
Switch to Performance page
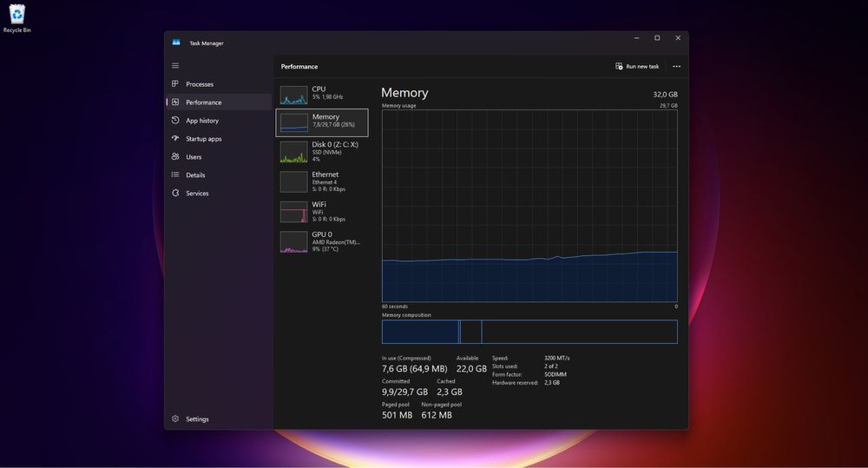click(x=218, y=102)
